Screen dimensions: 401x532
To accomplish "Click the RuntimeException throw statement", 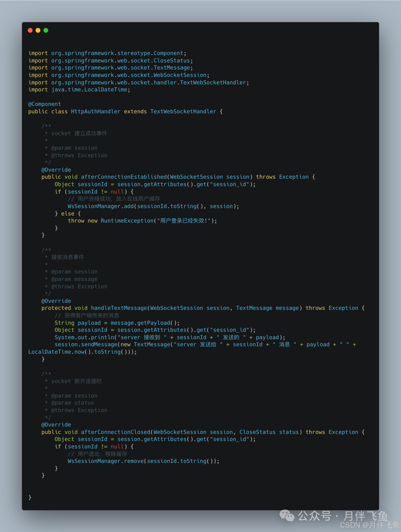I will (x=142, y=221).
